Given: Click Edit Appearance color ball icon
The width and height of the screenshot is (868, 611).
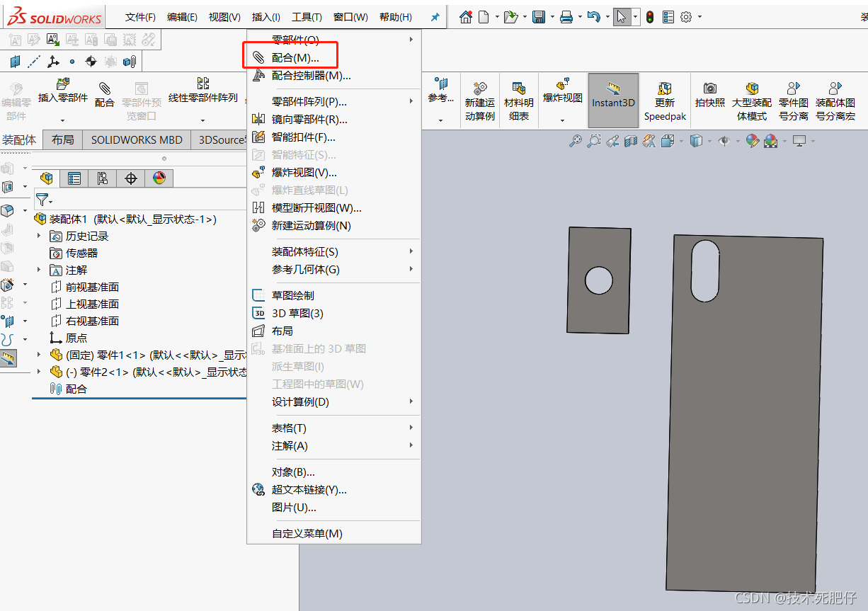Looking at the screenshot, I should (x=753, y=141).
